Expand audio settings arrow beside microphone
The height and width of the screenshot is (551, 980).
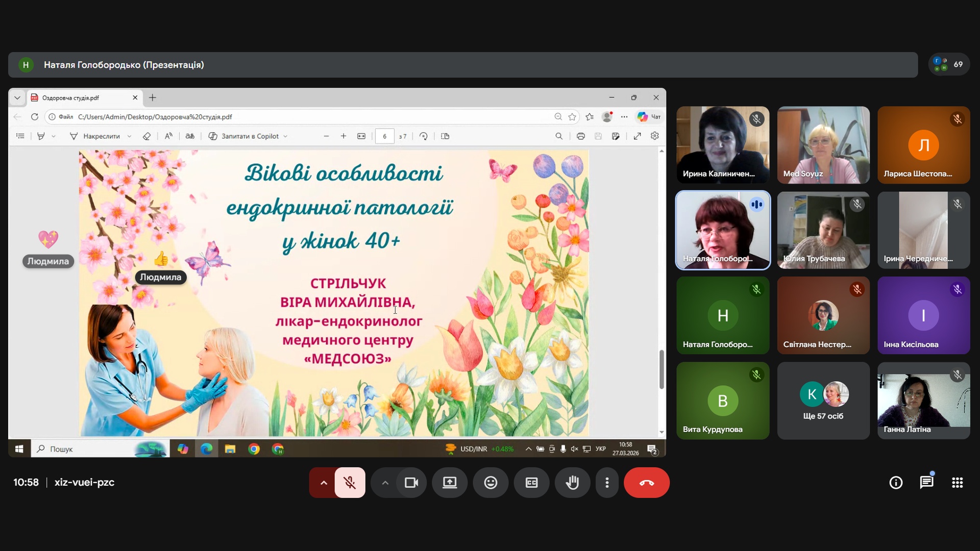[x=324, y=483]
